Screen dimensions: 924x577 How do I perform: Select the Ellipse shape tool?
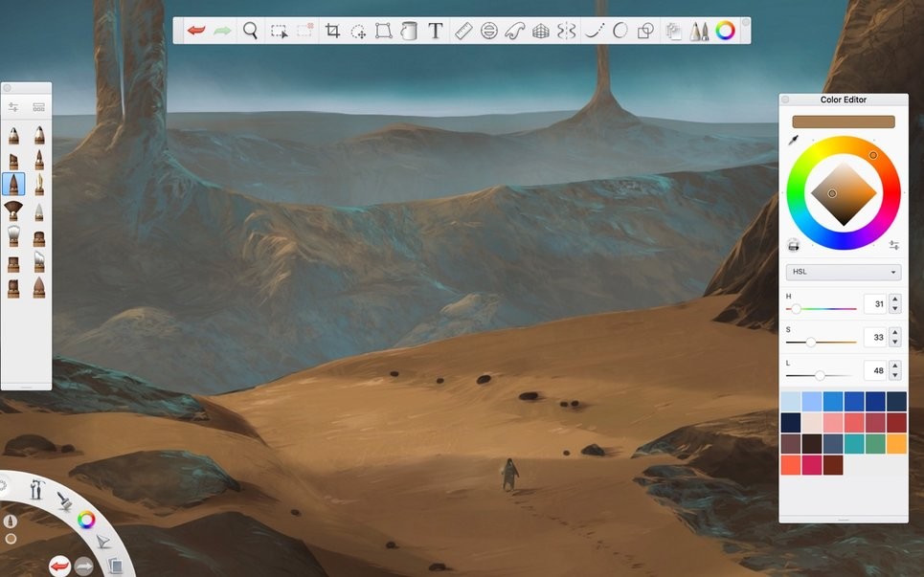(620, 30)
